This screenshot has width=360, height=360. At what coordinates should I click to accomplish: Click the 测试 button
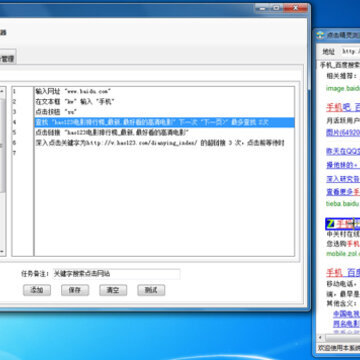pos(151,290)
